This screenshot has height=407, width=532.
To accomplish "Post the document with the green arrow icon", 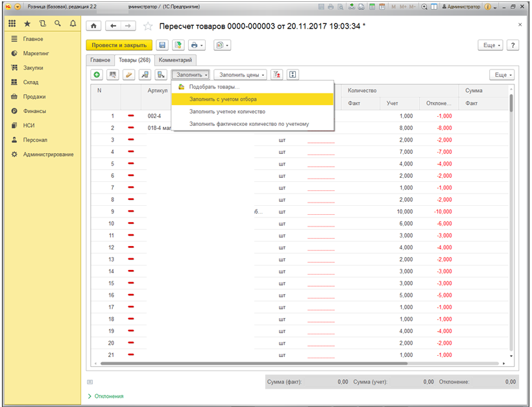I will point(178,45).
